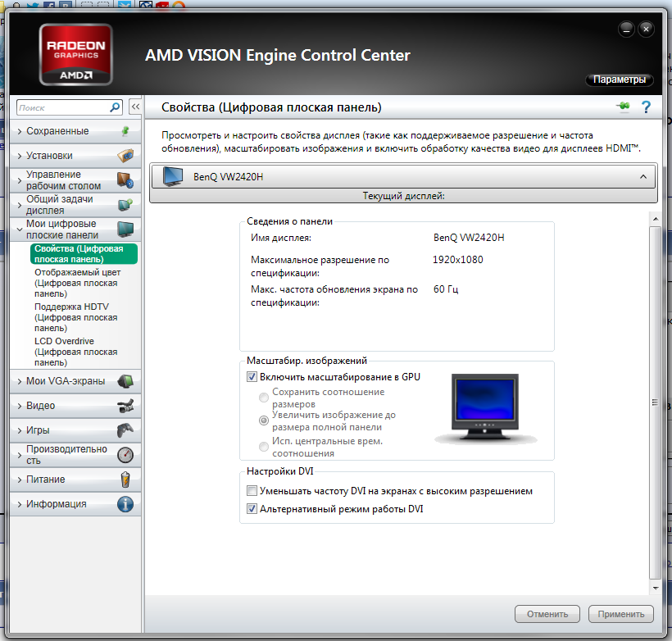This screenshot has width=672, height=641.
Task: Click the Информация blue info icon
Action: [125, 504]
